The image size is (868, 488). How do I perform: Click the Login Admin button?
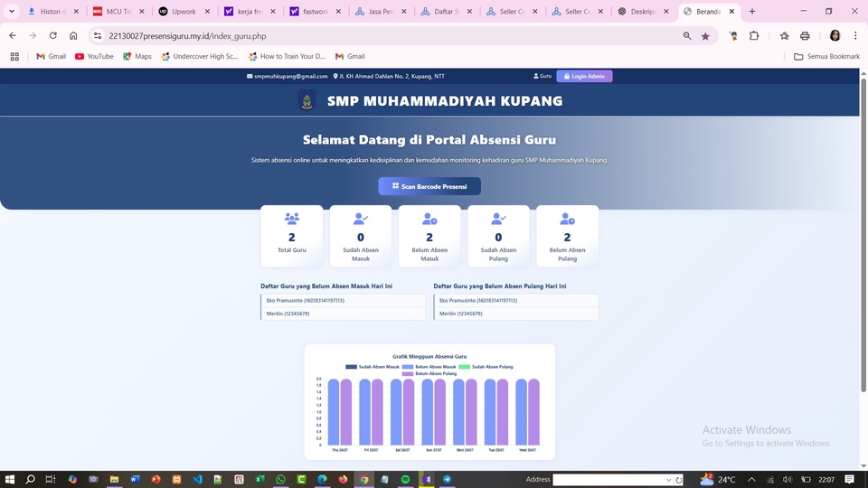pos(584,76)
